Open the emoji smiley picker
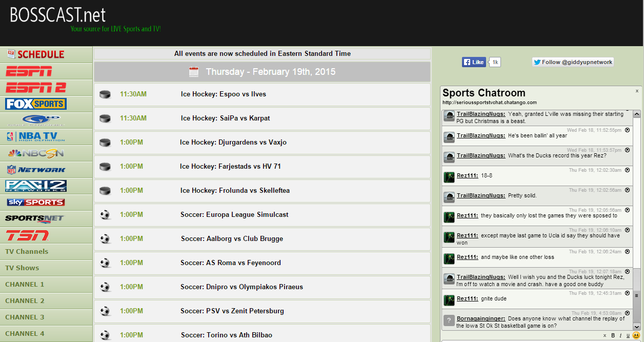 (636, 335)
